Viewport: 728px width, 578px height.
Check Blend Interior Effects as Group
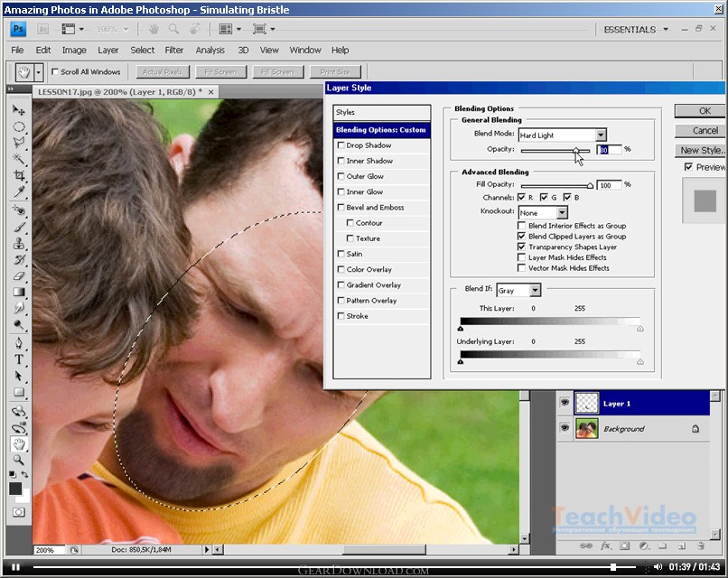[x=521, y=226]
